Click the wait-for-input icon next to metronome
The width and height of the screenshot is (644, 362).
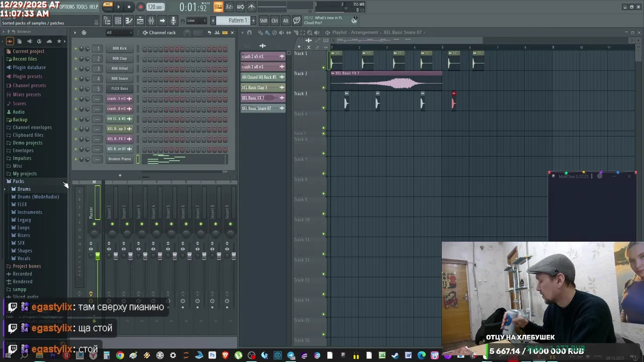pyautogui.click(x=240, y=7)
